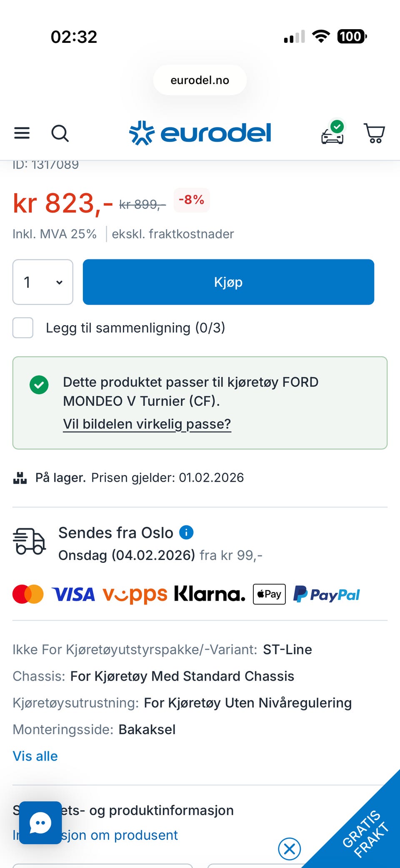This screenshot has width=400, height=868.
Task: Tap the eurodel logo
Action: click(x=200, y=133)
